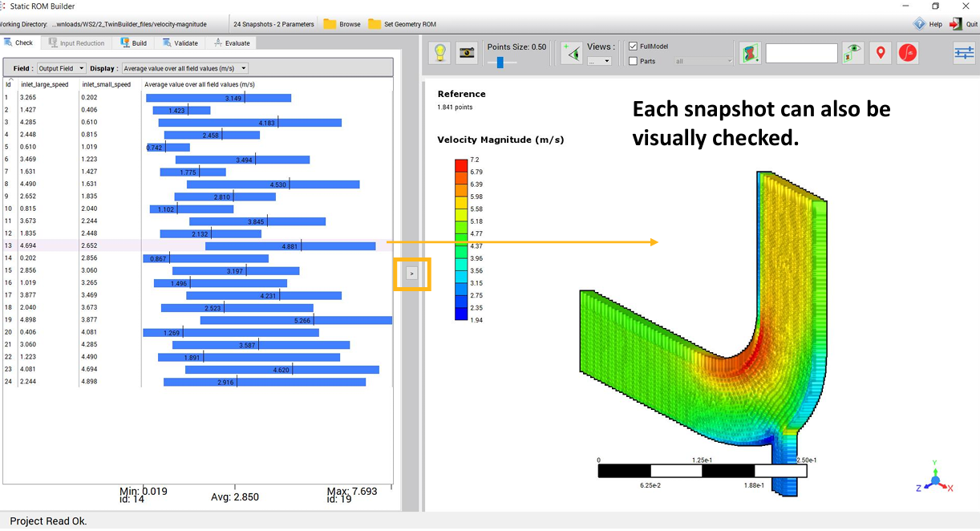Open the Output Field dropdown

60,68
